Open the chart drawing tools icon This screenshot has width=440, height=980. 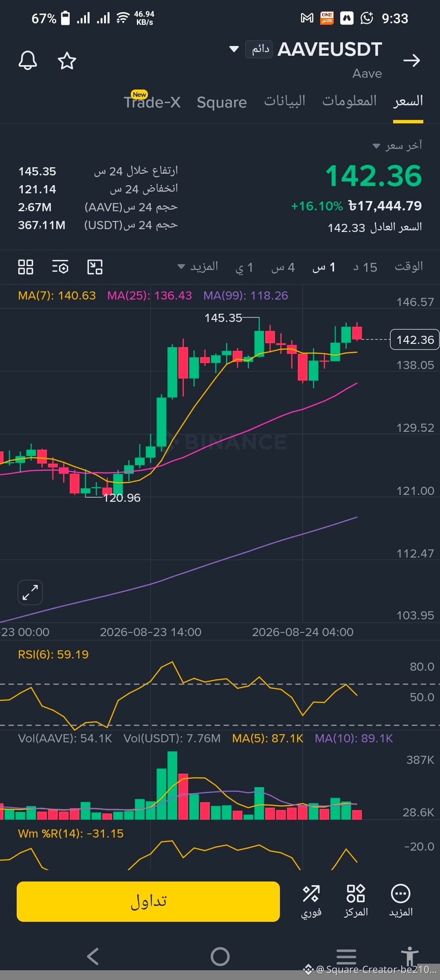coord(95,267)
